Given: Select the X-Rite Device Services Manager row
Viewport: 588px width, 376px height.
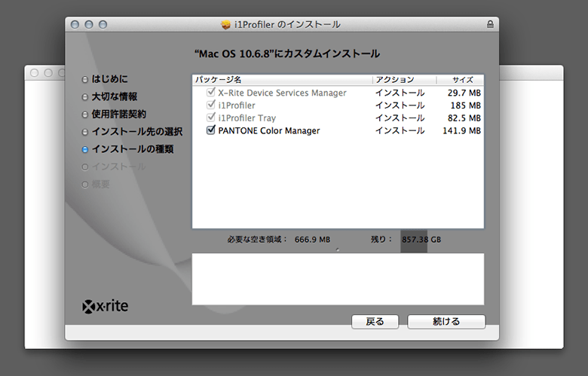Looking at the screenshot, I should click(x=338, y=93).
